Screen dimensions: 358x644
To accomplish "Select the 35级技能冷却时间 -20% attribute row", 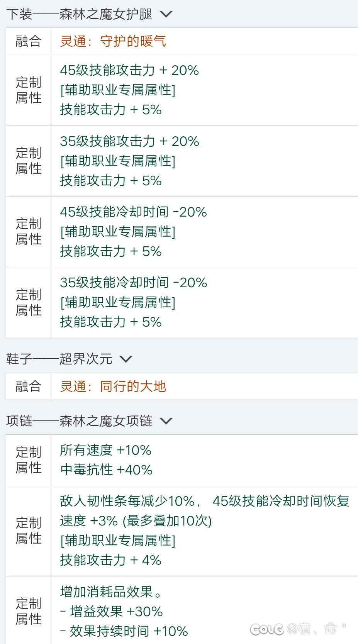I will pos(182,302).
